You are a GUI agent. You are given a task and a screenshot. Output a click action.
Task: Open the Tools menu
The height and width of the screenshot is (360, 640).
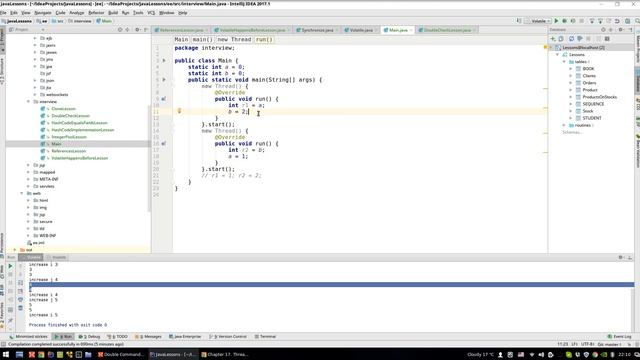click(x=138, y=13)
